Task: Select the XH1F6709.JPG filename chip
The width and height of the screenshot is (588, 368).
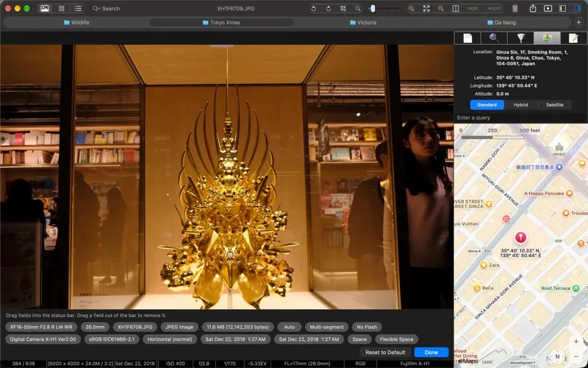Action: click(135, 327)
